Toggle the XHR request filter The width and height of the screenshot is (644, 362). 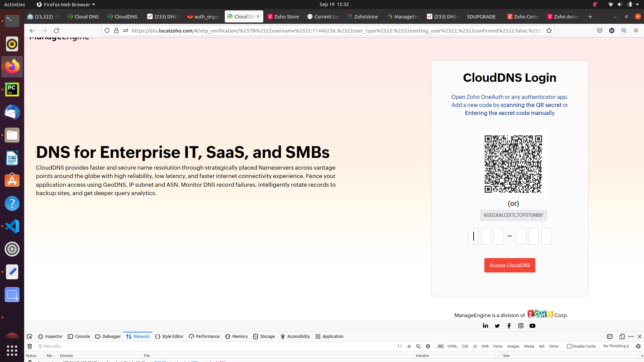click(485, 346)
